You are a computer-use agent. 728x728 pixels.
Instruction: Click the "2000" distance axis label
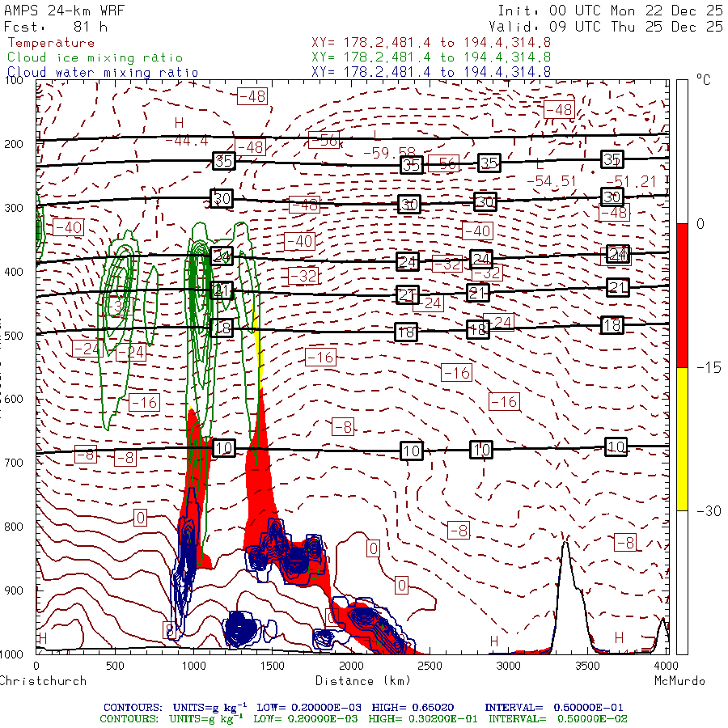coord(351,666)
